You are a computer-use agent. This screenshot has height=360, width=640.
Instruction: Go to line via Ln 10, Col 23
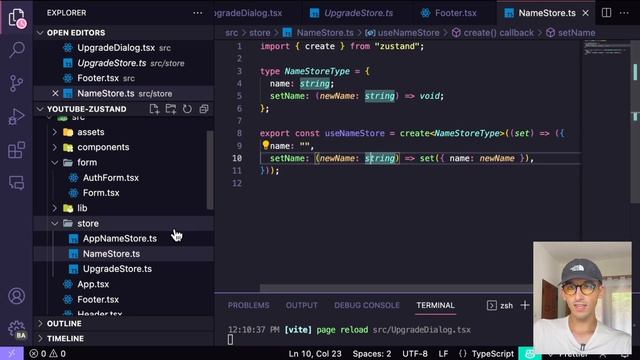point(315,353)
